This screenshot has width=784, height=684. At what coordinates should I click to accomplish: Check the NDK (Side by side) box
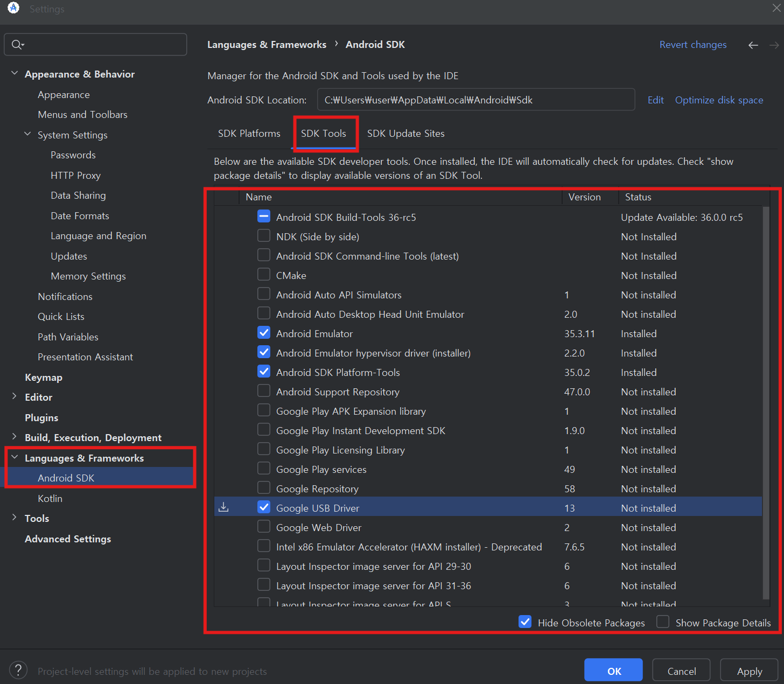click(264, 236)
